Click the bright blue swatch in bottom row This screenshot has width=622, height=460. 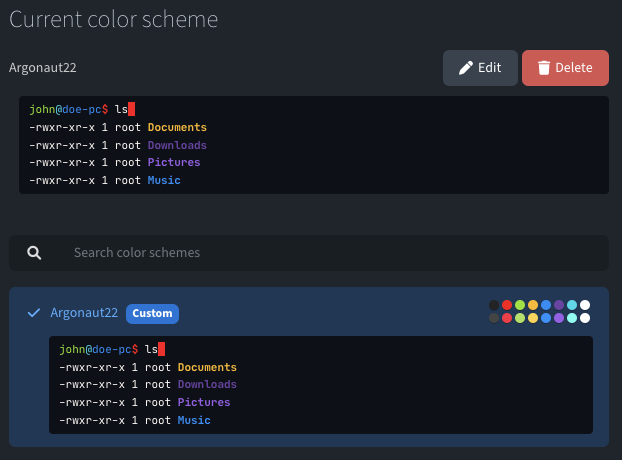click(546, 318)
